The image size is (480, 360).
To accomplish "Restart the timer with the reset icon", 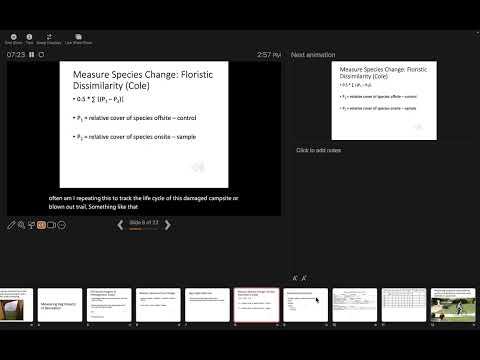I will [41, 54].
